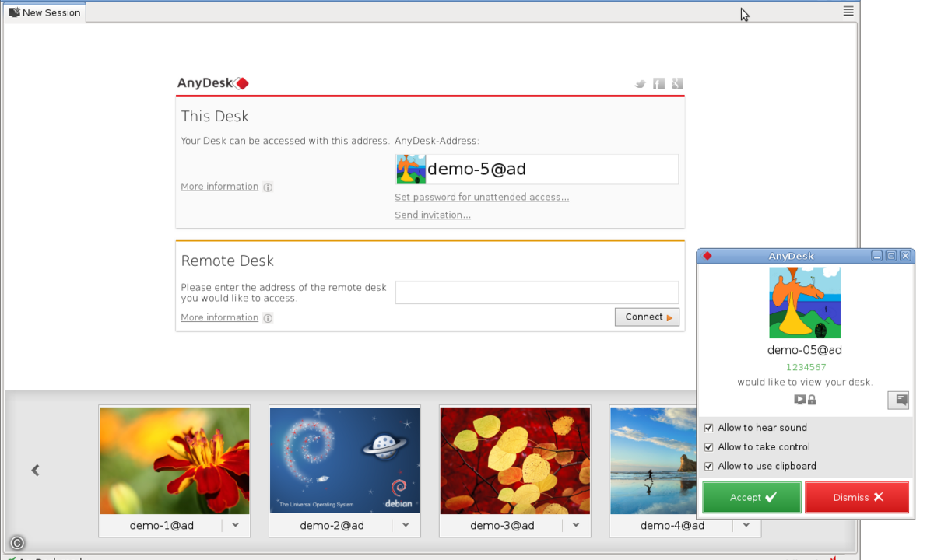Viewport: 934px width, 560px height.
Task: Open More information link under Remote Desk
Action: pos(219,317)
